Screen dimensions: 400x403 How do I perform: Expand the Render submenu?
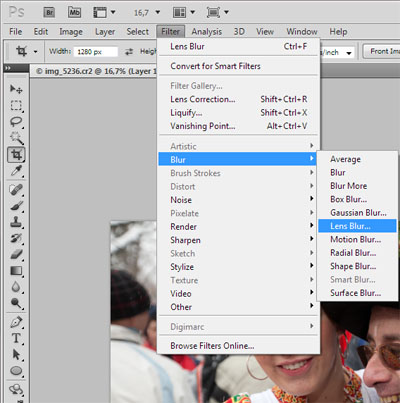pos(238,227)
